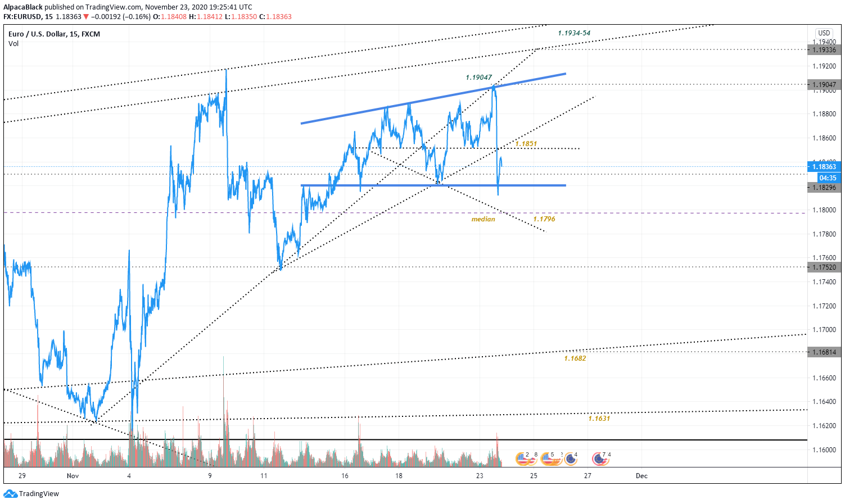The image size is (845, 504).
Task: Click the 1.1631 level annotation
Action: pyautogui.click(x=599, y=419)
